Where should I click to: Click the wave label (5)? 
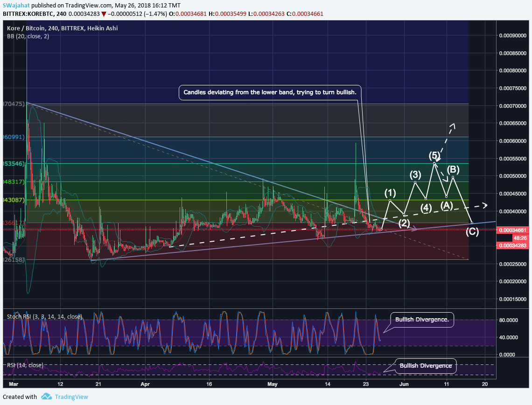(434, 156)
